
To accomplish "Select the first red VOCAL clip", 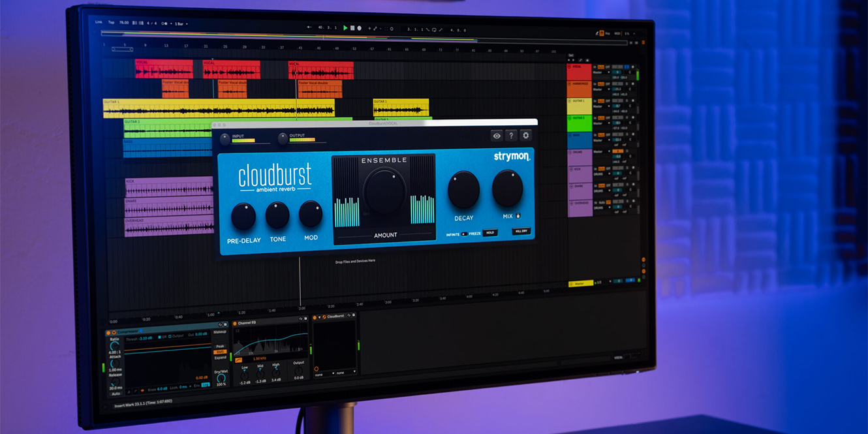I will click(x=164, y=69).
